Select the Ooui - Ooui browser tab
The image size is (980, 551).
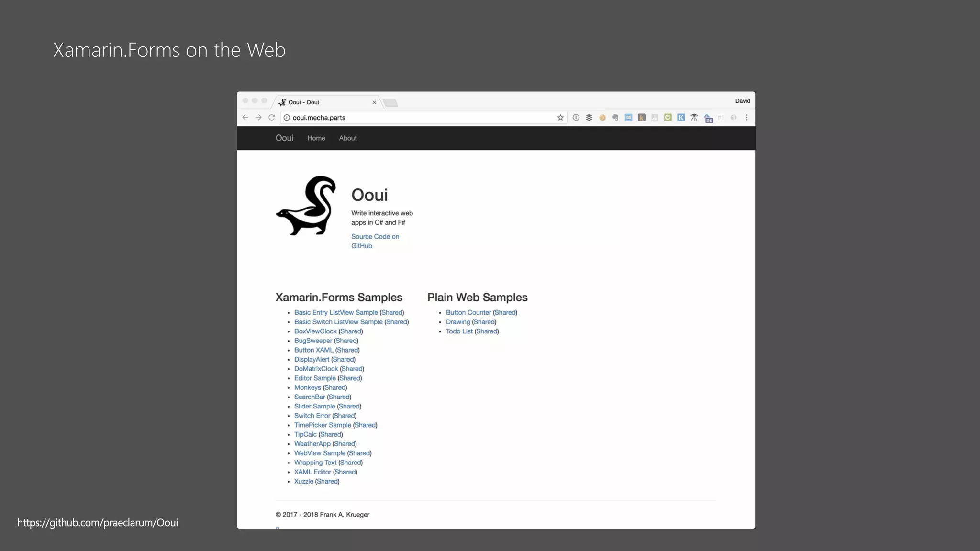click(327, 102)
